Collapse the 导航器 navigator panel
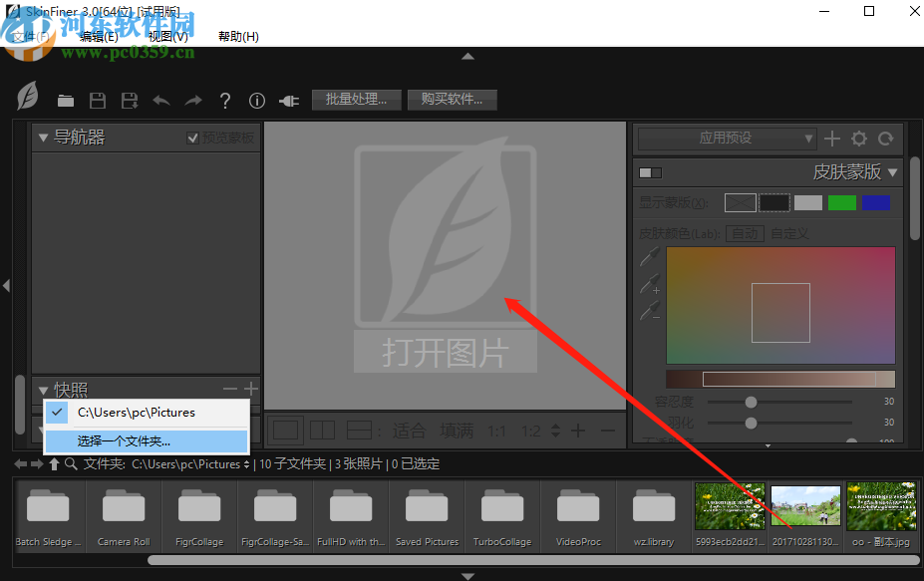This screenshot has width=924, height=581. click(x=43, y=138)
